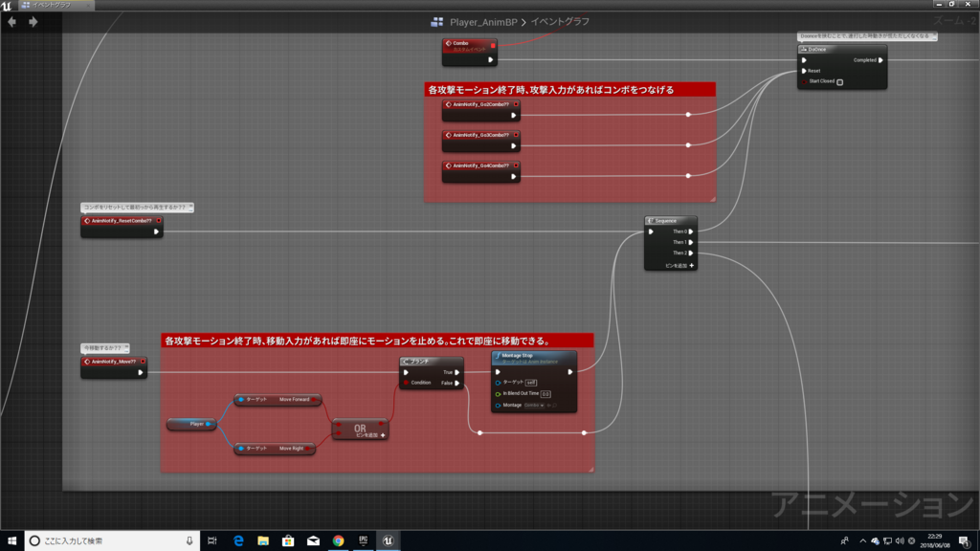Click the Then 0 output pin on Sequence
The image size is (980, 551).
coord(691,231)
